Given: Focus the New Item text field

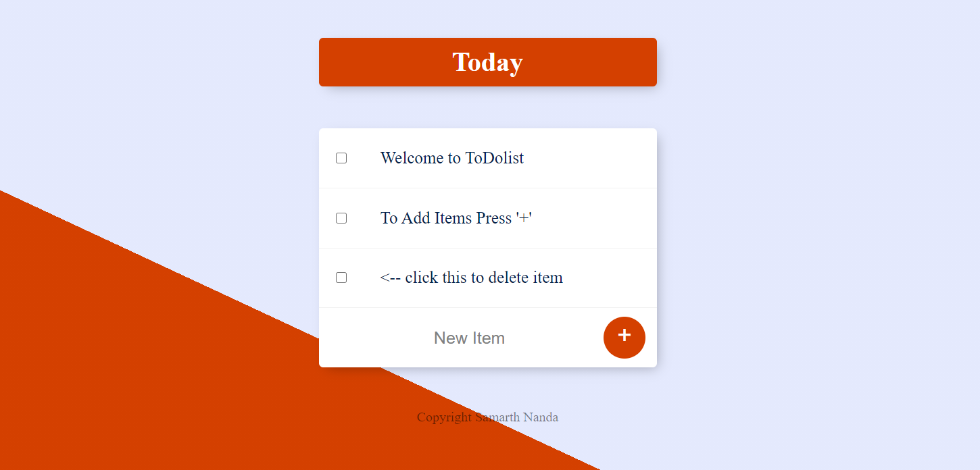Looking at the screenshot, I should 469,338.
